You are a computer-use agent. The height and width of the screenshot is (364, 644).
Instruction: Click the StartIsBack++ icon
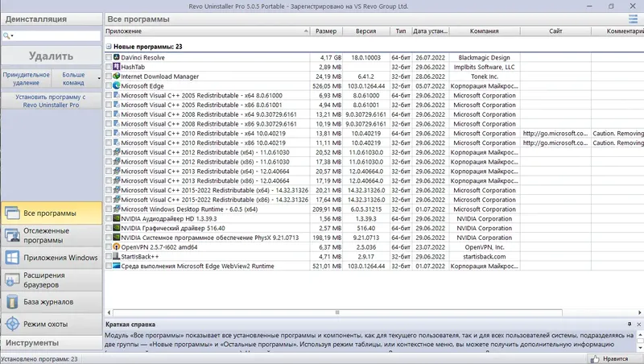coord(117,256)
